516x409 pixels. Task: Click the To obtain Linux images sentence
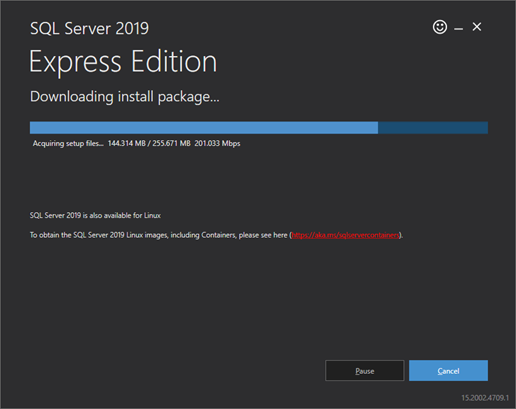click(x=216, y=235)
